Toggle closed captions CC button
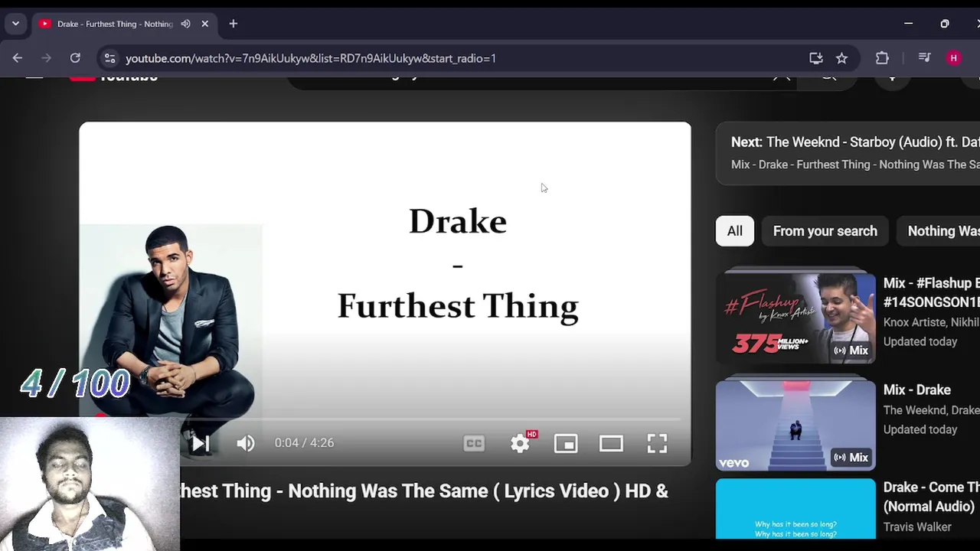 click(x=474, y=443)
